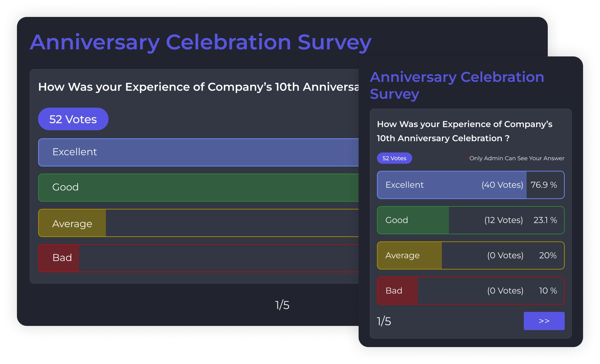Click the 76.9 % percentage label

(x=544, y=185)
